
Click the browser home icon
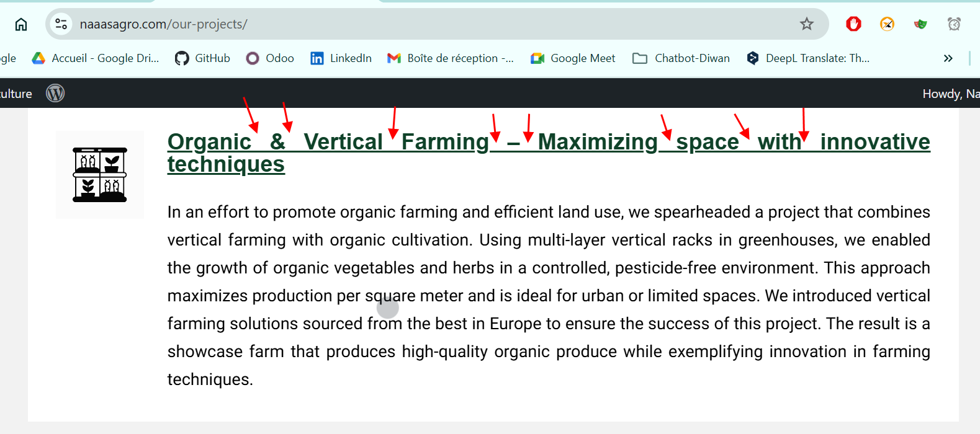click(21, 24)
